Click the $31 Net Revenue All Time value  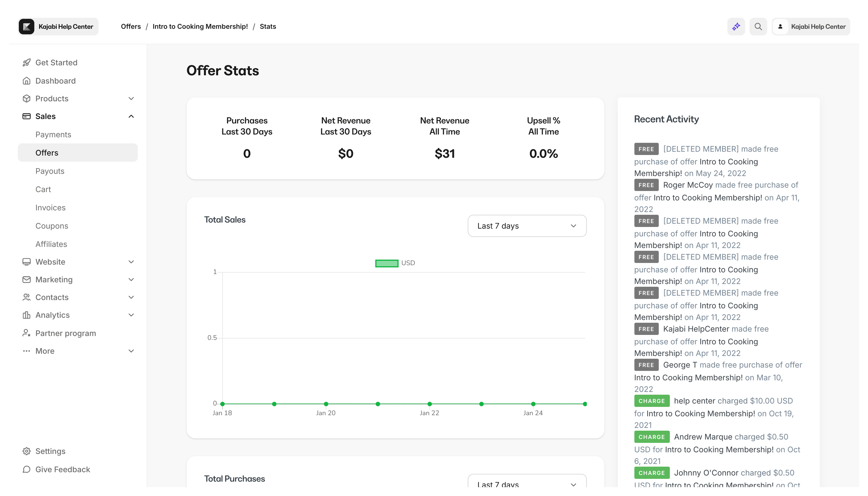pos(445,154)
